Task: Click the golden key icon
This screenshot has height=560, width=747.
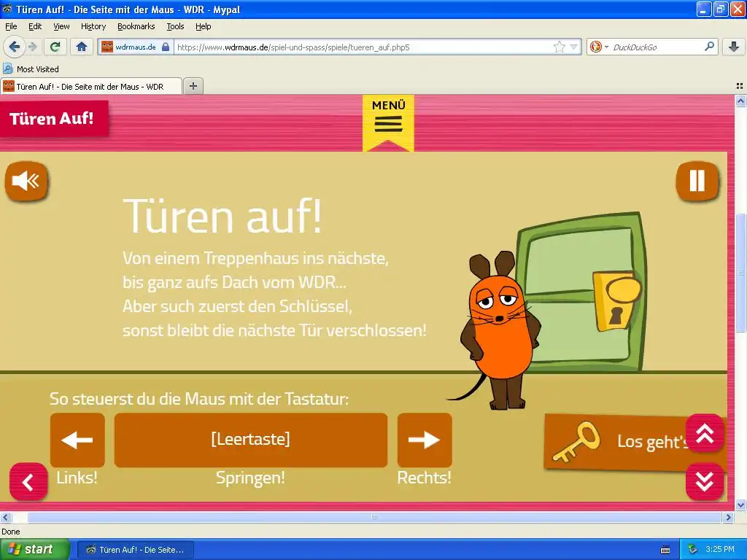Action: pyautogui.click(x=576, y=442)
